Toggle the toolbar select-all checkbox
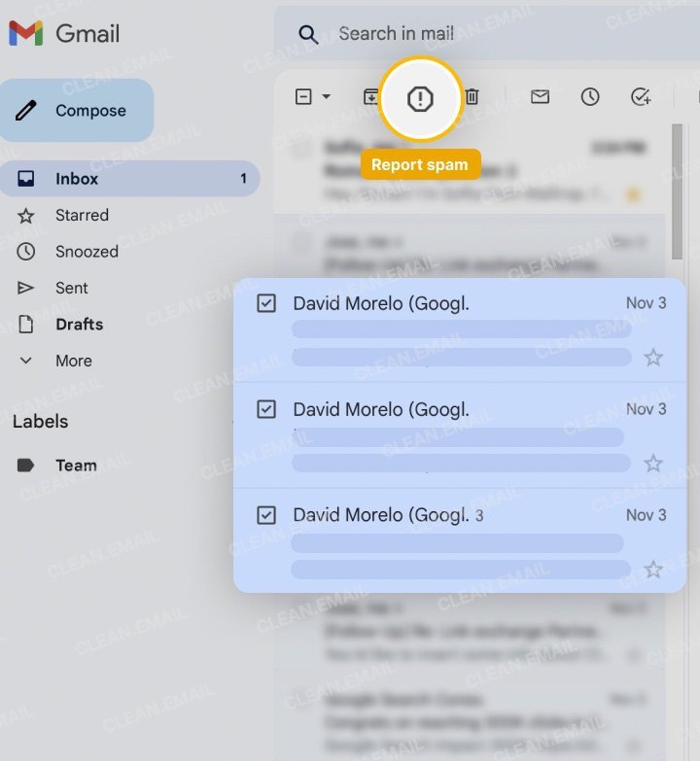The image size is (700, 761). (303, 97)
